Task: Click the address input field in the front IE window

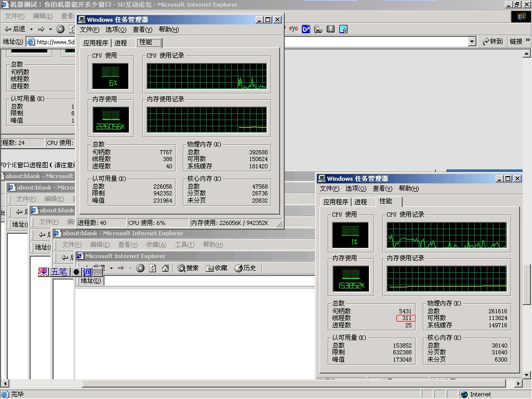Action: (208, 281)
